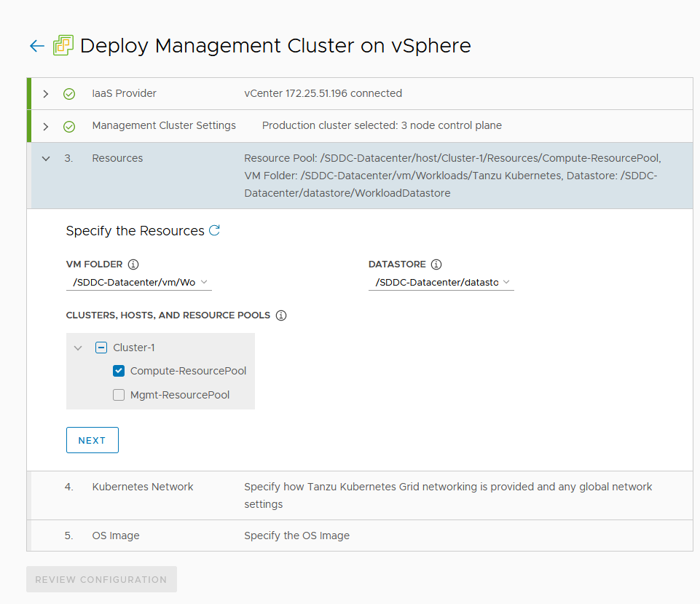Viewport: 700px width, 604px height.
Task: Uncheck the Compute-ResourcePool checkbox
Action: [x=119, y=371]
